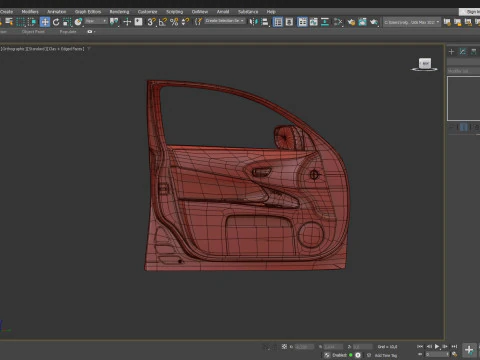Switch to the Object Paint ribbon tab
The width and height of the screenshot is (480, 360).
click(x=33, y=32)
